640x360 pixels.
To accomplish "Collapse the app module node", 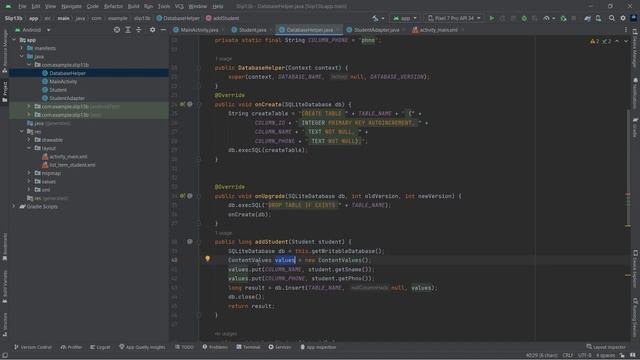I will pos(14,40).
